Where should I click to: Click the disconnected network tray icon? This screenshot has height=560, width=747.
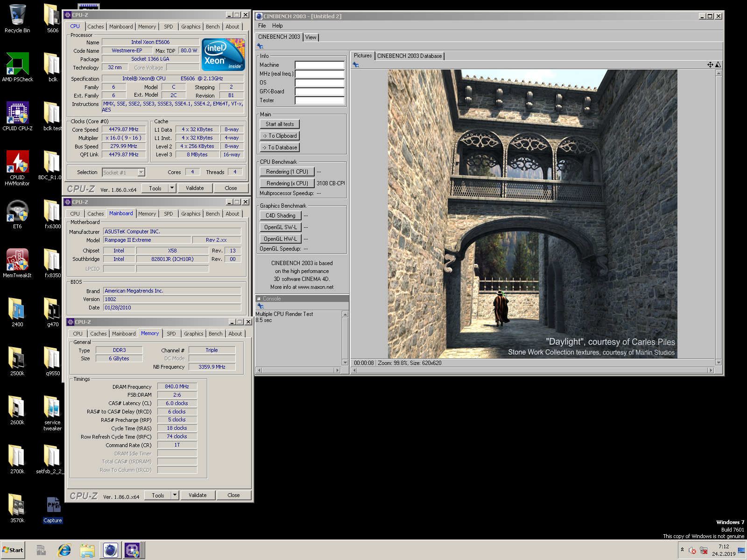point(704,551)
